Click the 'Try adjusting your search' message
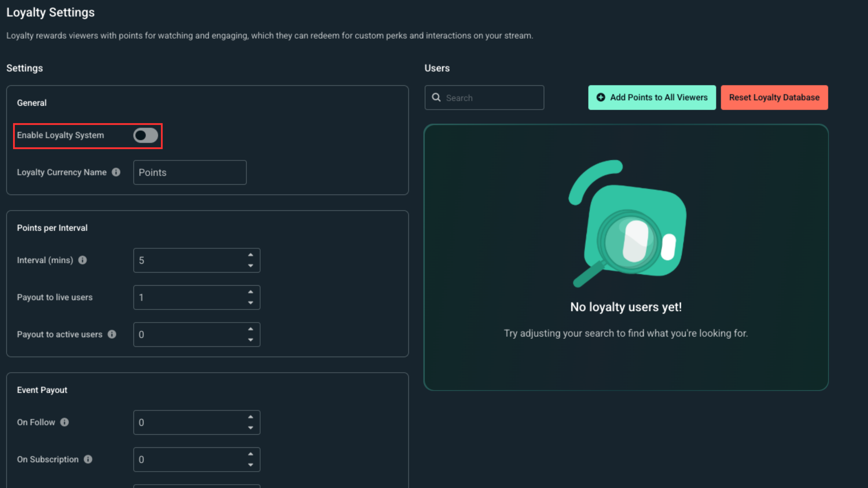Screen dimensions: 868x488 [626, 333]
